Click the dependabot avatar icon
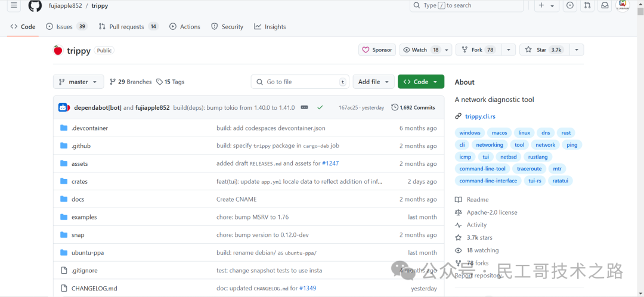Viewport: 644px width, 297px height. [x=64, y=107]
